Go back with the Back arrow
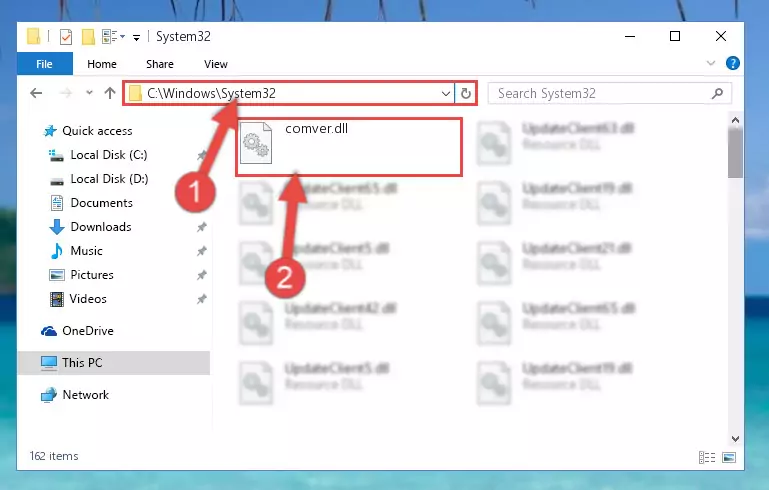769x490 pixels. tap(36, 93)
